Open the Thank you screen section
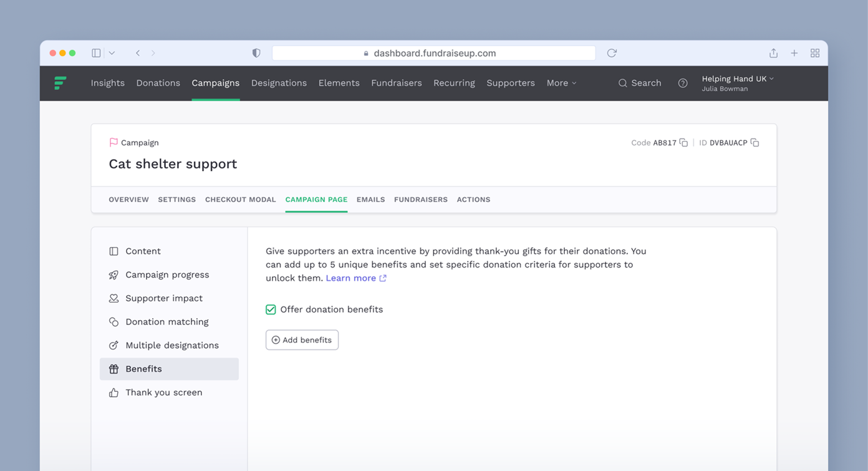The image size is (868, 471). (x=163, y=392)
